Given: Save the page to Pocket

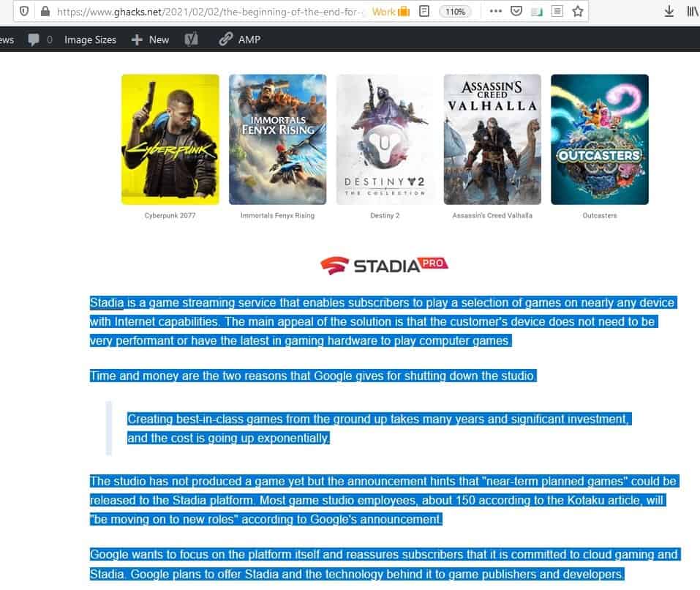Looking at the screenshot, I should (x=517, y=11).
